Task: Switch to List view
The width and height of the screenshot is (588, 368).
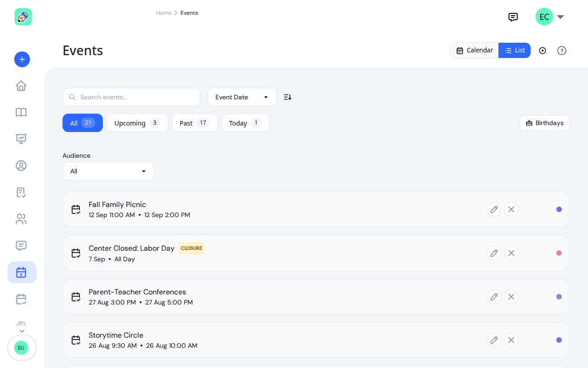Action: click(514, 51)
